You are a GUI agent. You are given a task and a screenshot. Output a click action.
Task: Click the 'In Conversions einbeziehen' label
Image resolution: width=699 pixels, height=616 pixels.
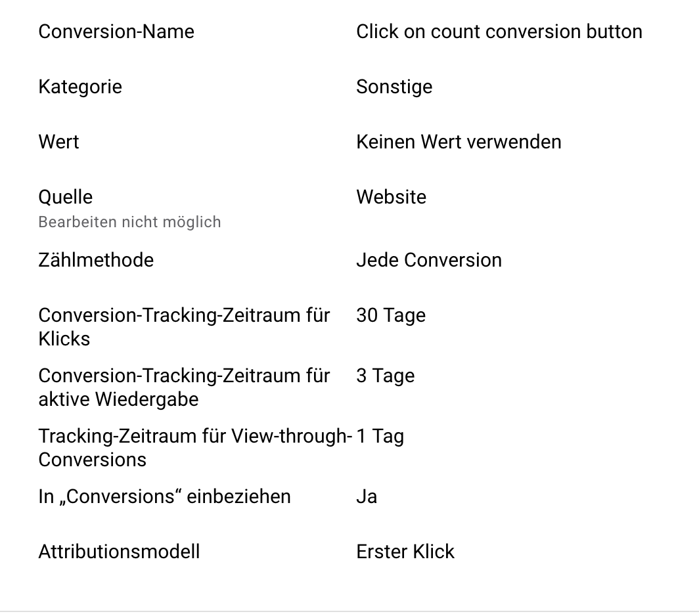tap(164, 496)
